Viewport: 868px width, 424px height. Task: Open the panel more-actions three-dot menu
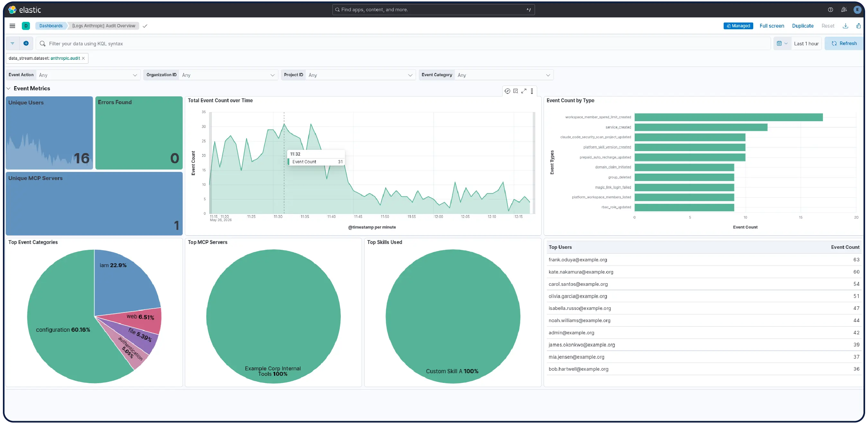click(x=532, y=91)
